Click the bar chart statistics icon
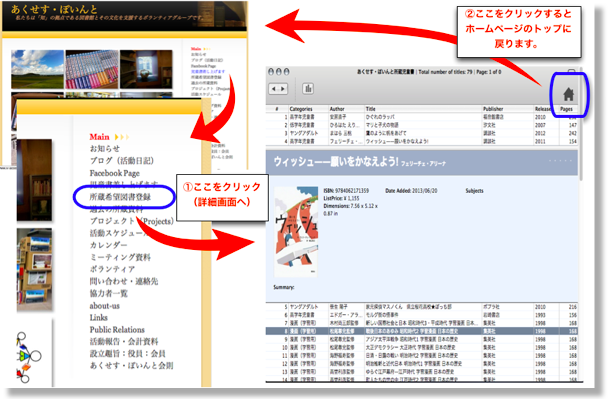 click(308, 89)
